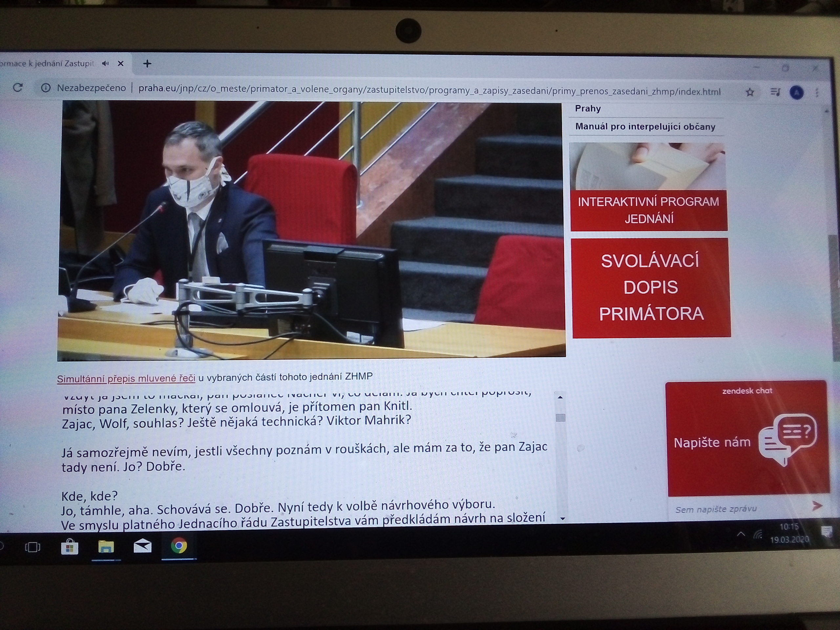Open the Napište nám chat widget
The width and height of the screenshot is (840, 630).
[x=747, y=439]
